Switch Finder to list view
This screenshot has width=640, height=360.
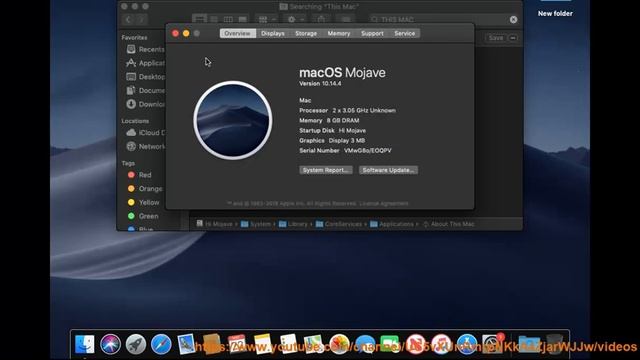(x=214, y=19)
